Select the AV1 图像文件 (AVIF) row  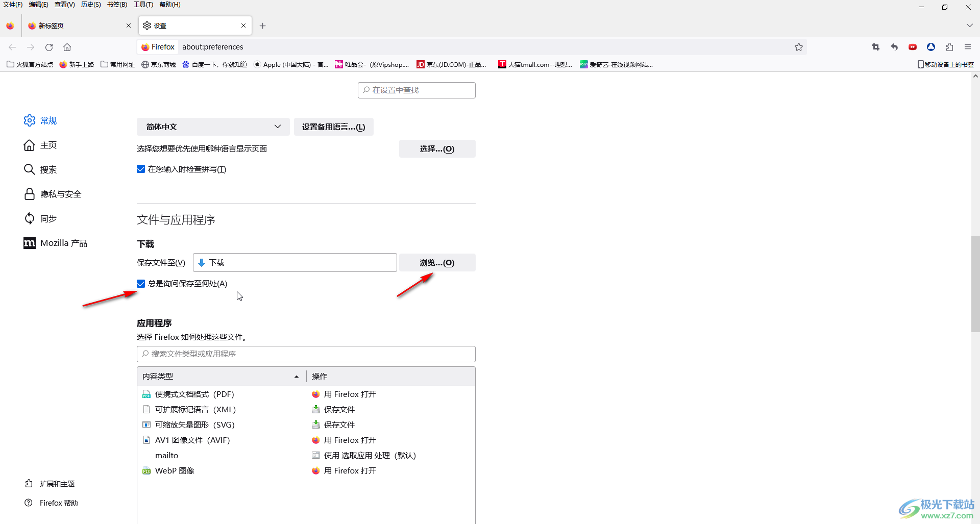pos(306,440)
